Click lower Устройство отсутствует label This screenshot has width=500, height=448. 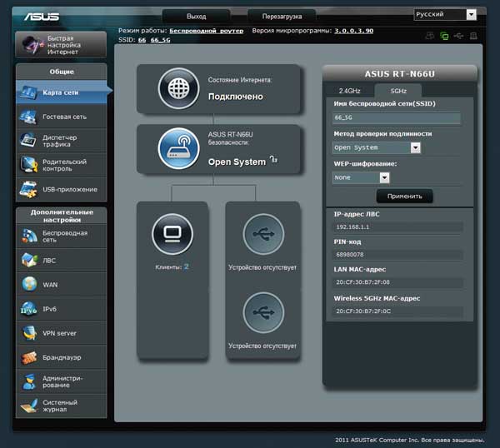(x=262, y=346)
